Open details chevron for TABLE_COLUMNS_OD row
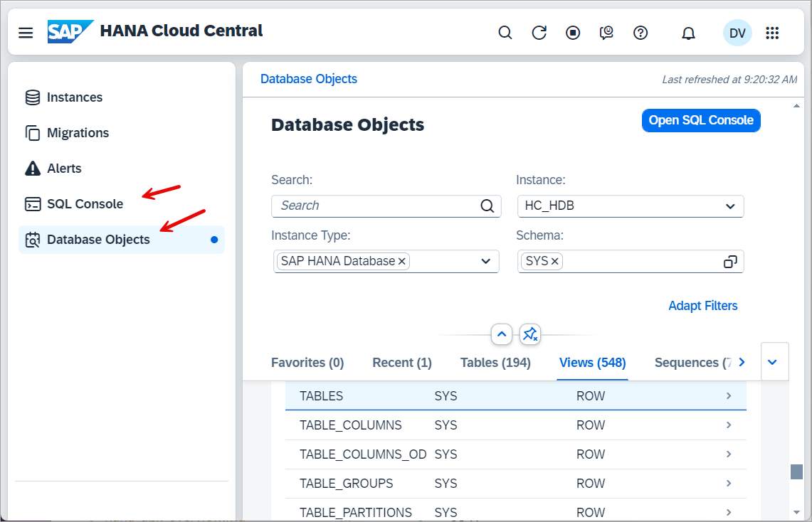 click(729, 454)
